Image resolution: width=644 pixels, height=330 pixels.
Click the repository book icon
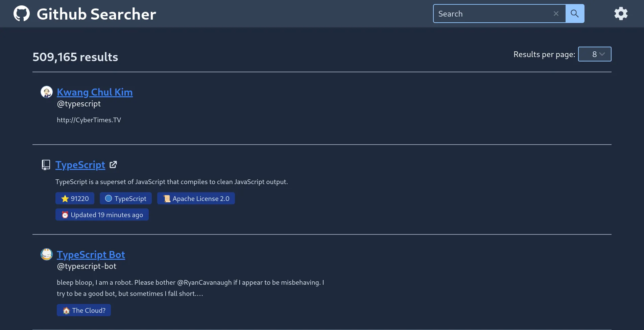pyautogui.click(x=46, y=165)
